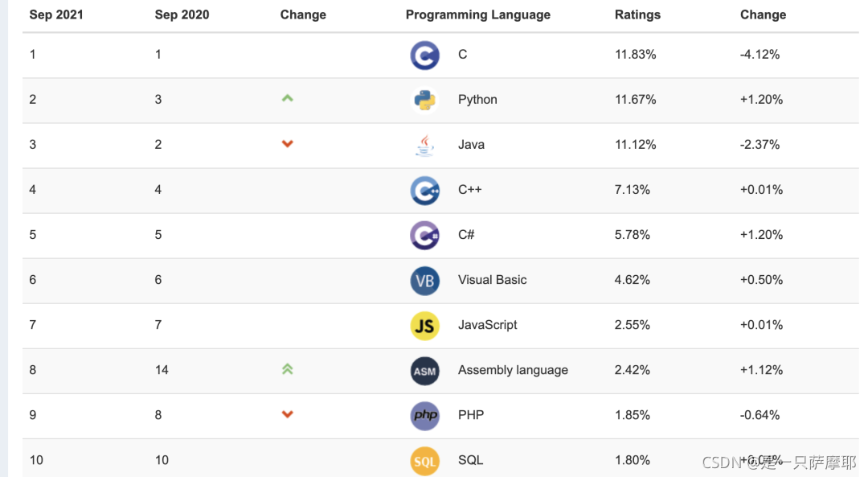Select the Ratings column header
Screen dimensions: 868x477
point(637,15)
